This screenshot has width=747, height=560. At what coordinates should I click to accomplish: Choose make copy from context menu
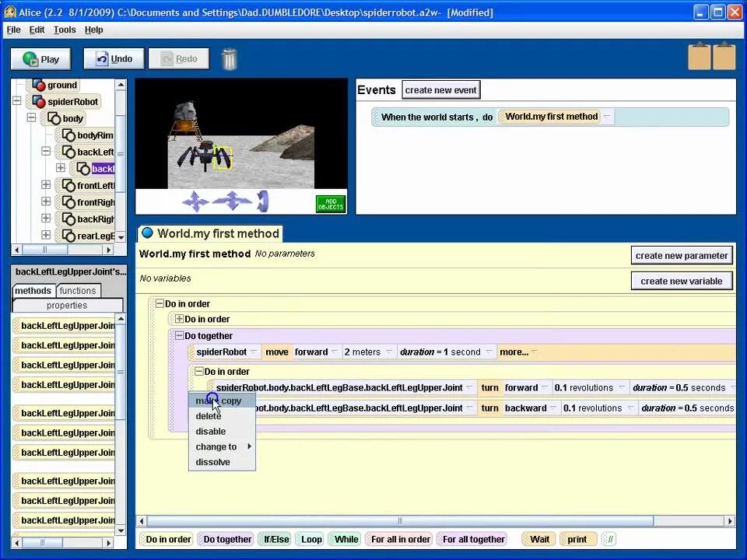click(222, 401)
